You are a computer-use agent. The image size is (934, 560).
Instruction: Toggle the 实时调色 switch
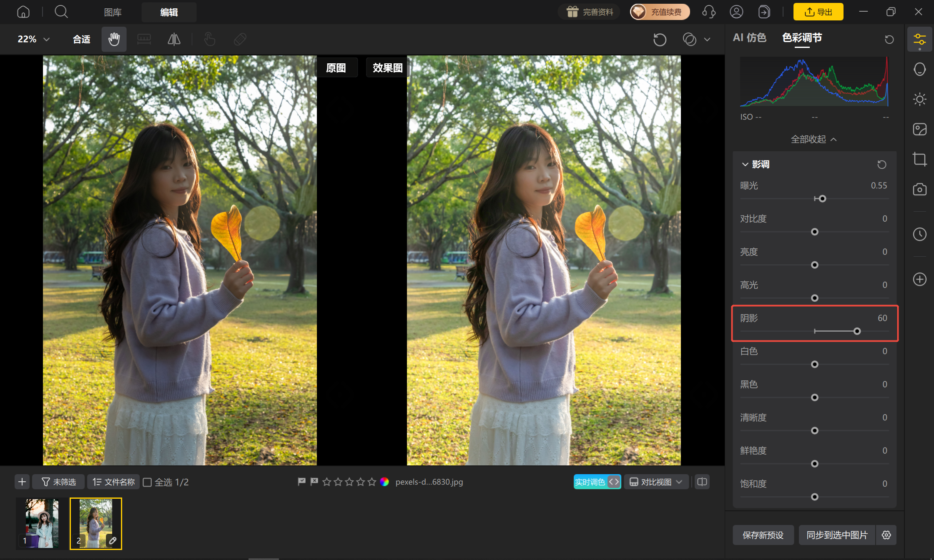tap(597, 482)
